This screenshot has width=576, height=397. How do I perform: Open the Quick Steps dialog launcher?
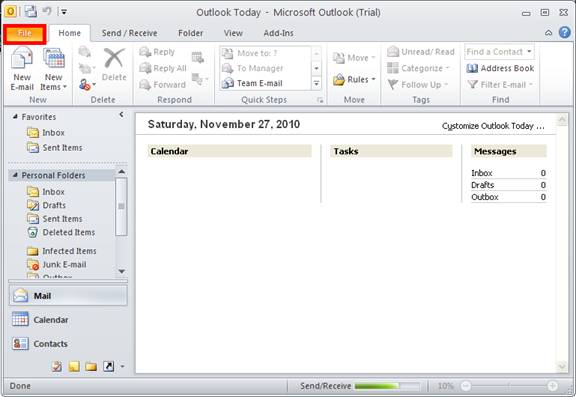[x=320, y=100]
